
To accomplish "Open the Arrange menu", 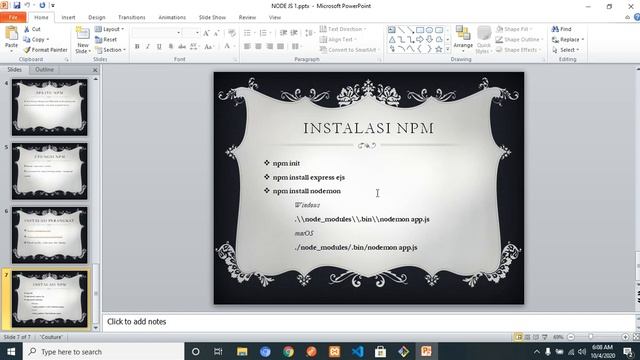I will (463, 39).
